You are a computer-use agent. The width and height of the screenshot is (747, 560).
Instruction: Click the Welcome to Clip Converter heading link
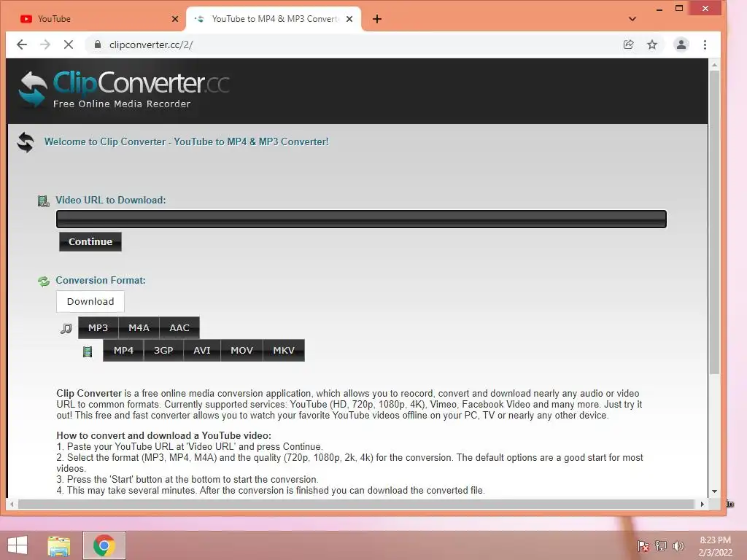click(186, 142)
